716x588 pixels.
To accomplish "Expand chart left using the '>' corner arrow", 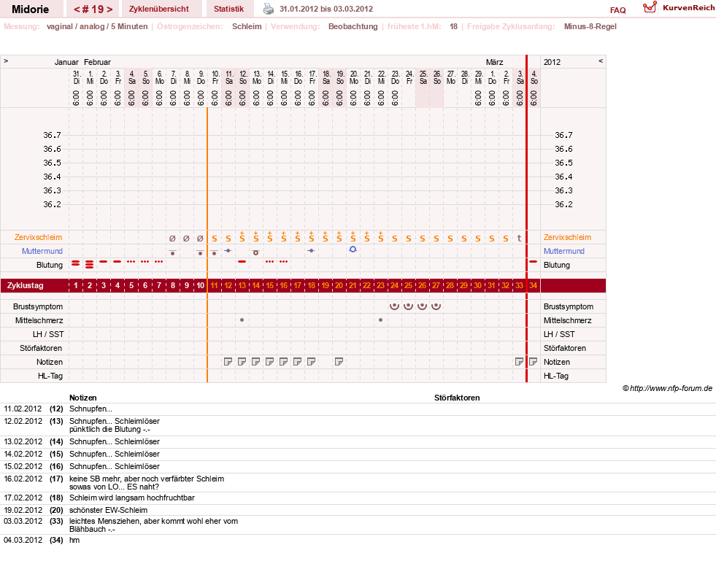I will [x=6, y=61].
